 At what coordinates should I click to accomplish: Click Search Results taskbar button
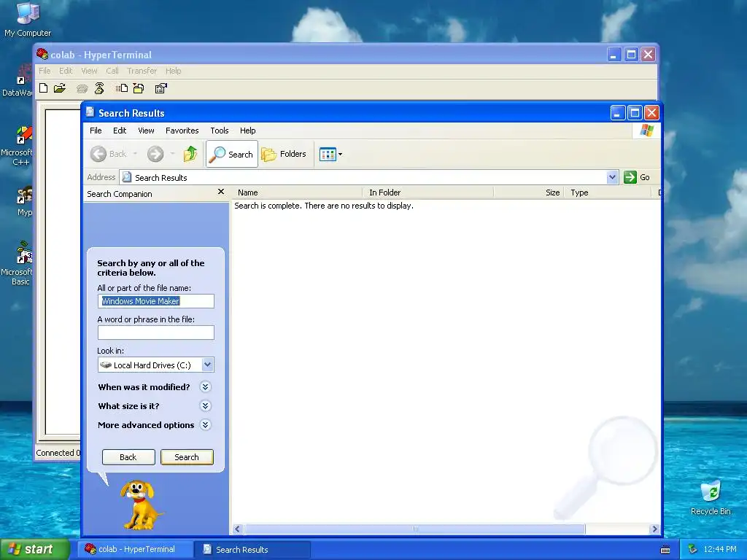point(252,549)
